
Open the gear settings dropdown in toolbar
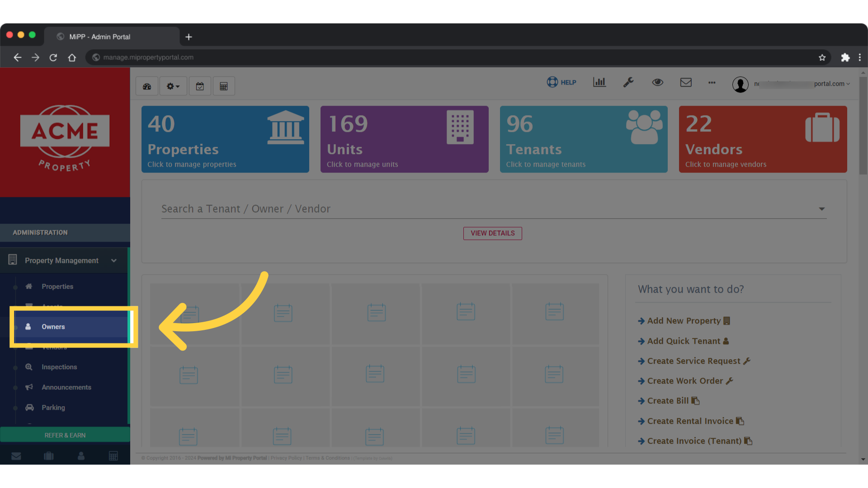point(173,86)
